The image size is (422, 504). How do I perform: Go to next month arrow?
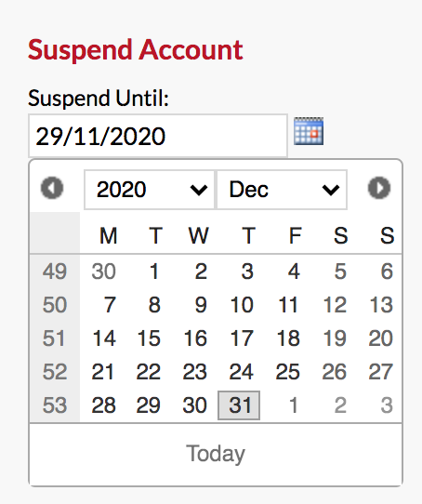pos(379,188)
